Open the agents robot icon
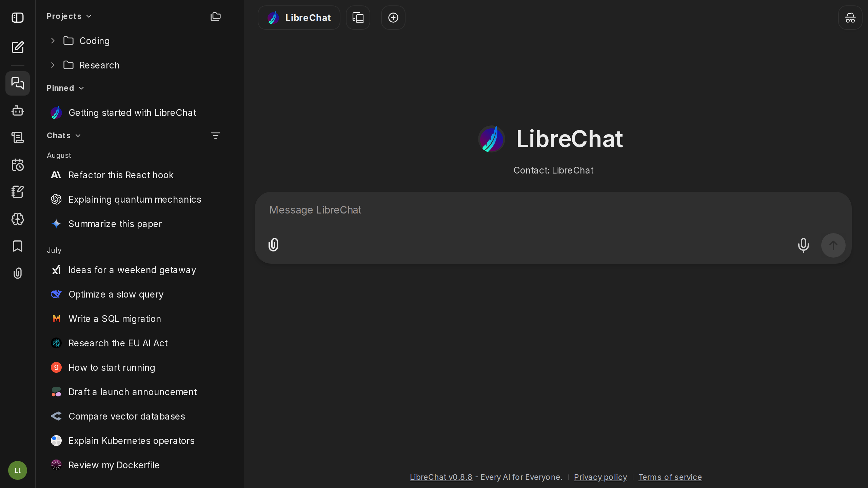Screen dimensions: 868x488 [18, 110]
